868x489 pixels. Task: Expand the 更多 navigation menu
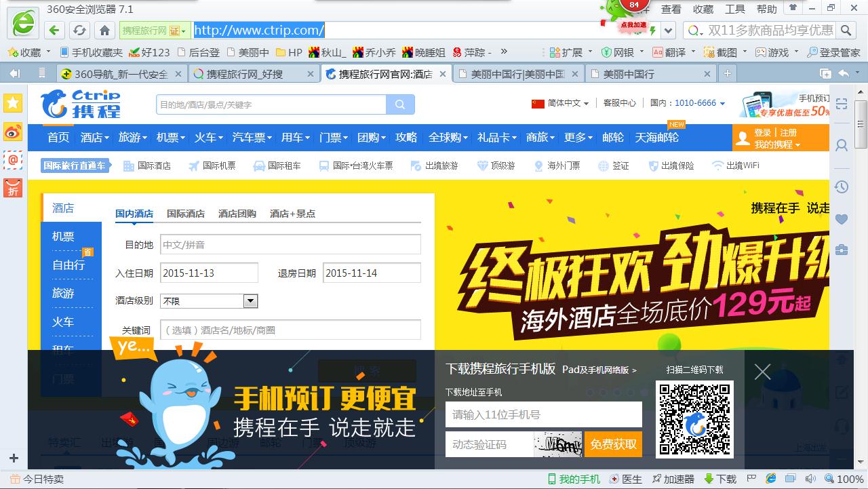[x=578, y=138]
